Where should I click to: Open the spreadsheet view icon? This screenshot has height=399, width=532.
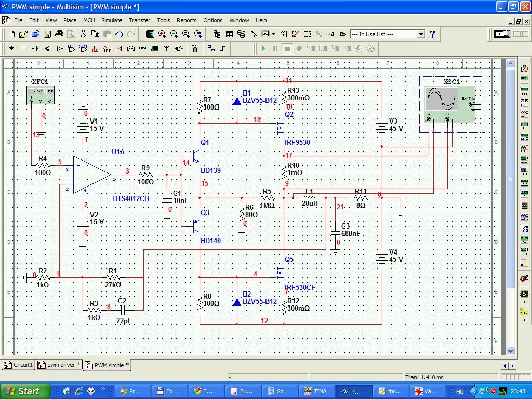[229, 34]
